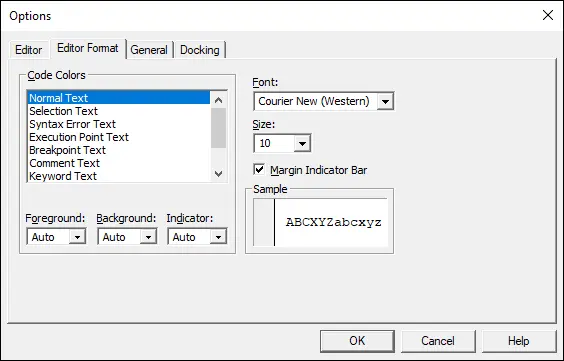This screenshot has height=361, width=564.
Task: Open the Docking tab
Action: [200, 50]
